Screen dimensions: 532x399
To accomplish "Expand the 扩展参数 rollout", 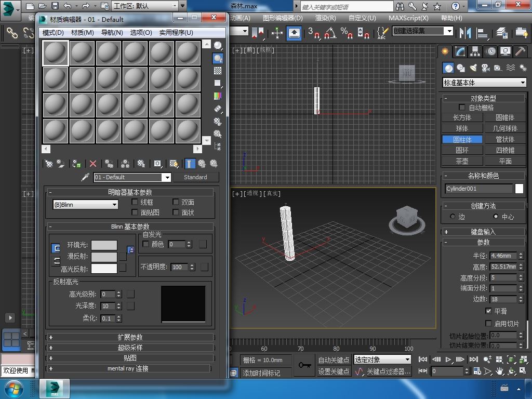I will [130, 337].
